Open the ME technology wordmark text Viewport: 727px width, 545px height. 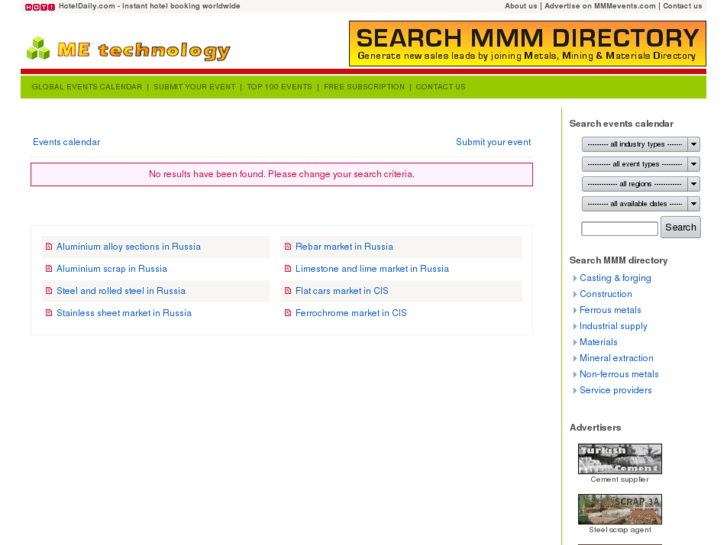tap(144, 51)
